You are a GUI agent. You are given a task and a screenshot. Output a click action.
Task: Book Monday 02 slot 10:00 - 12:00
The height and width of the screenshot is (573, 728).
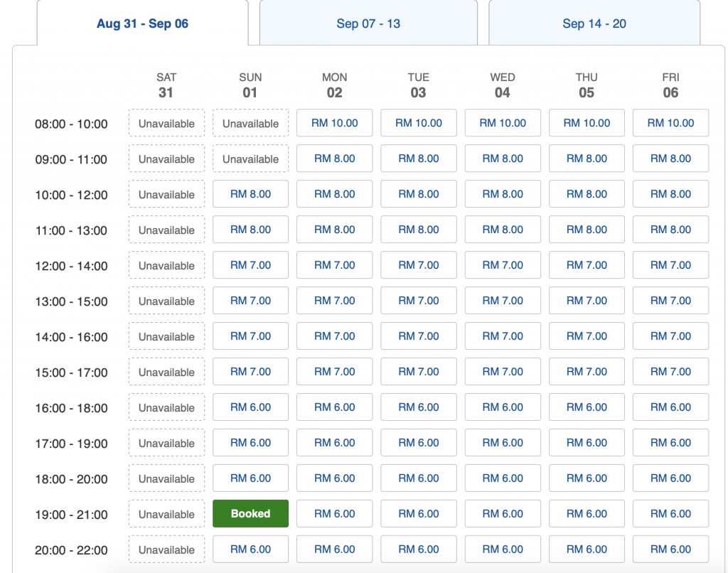tap(334, 194)
